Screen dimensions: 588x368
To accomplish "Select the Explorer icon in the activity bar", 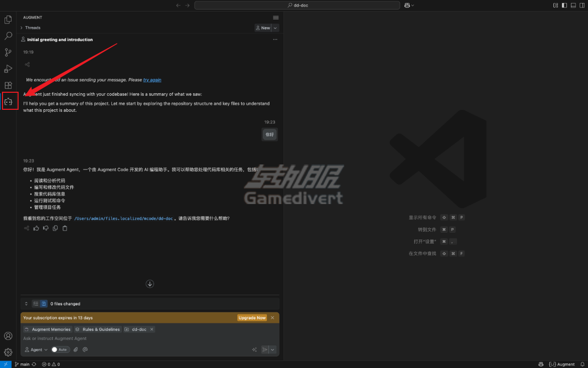I will coord(8,19).
